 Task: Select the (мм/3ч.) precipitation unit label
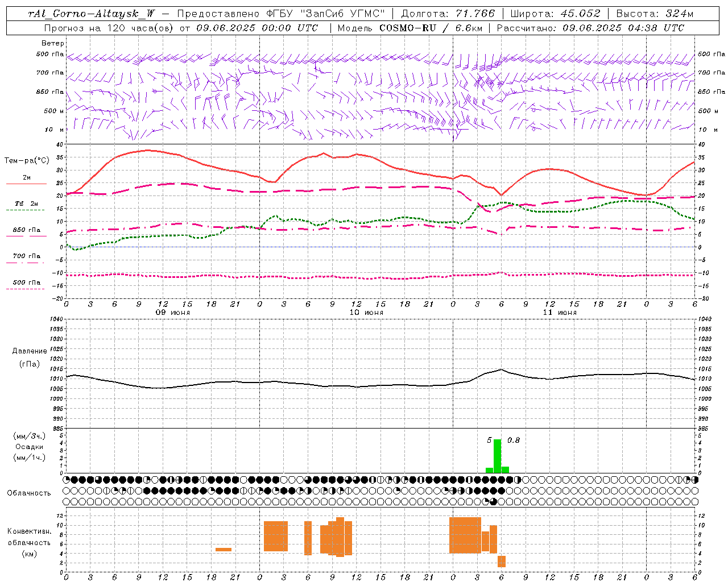click(x=30, y=436)
